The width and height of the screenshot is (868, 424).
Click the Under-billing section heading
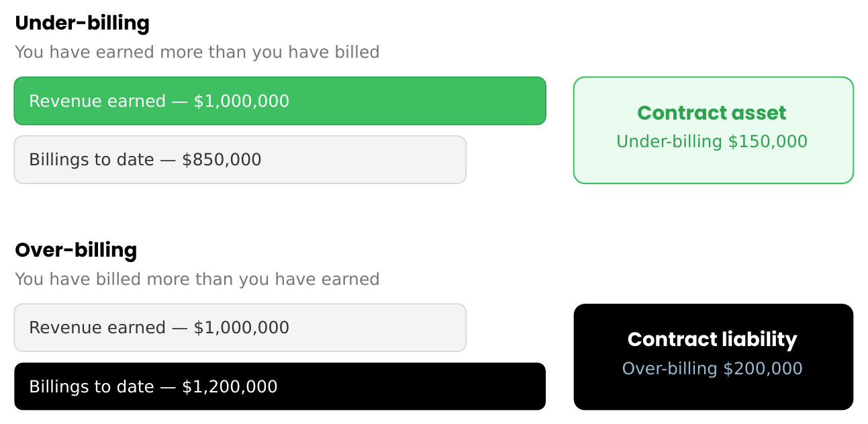click(82, 24)
